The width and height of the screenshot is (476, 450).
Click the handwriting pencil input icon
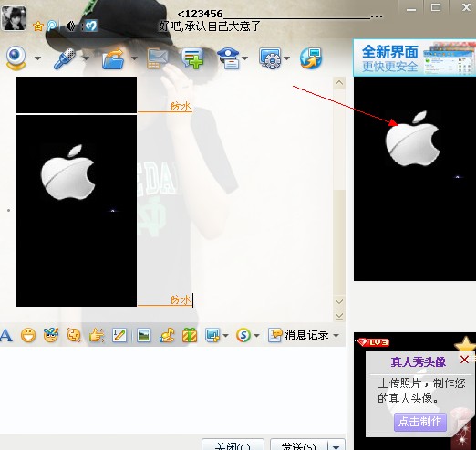click(x=119, y=335)
